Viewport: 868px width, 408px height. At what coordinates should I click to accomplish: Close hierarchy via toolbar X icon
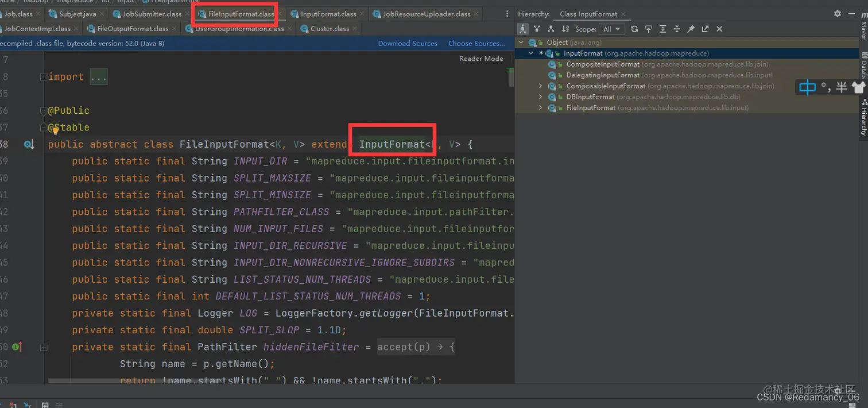coord(719,29)
